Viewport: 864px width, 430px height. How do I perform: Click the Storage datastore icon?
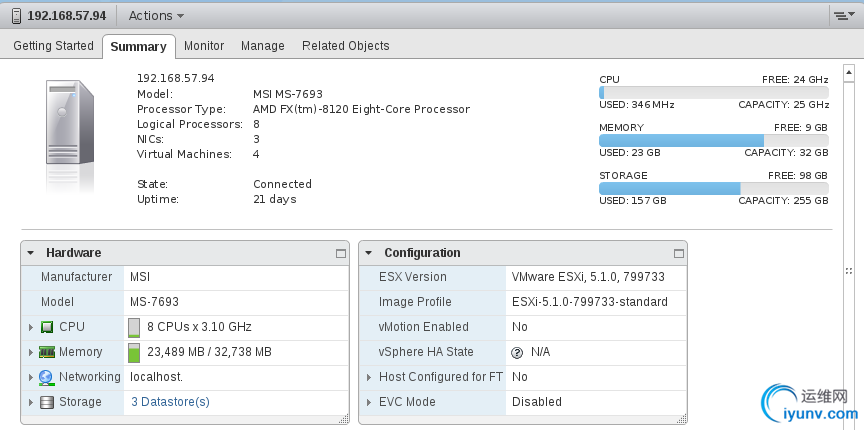click(x=47, y=402)
